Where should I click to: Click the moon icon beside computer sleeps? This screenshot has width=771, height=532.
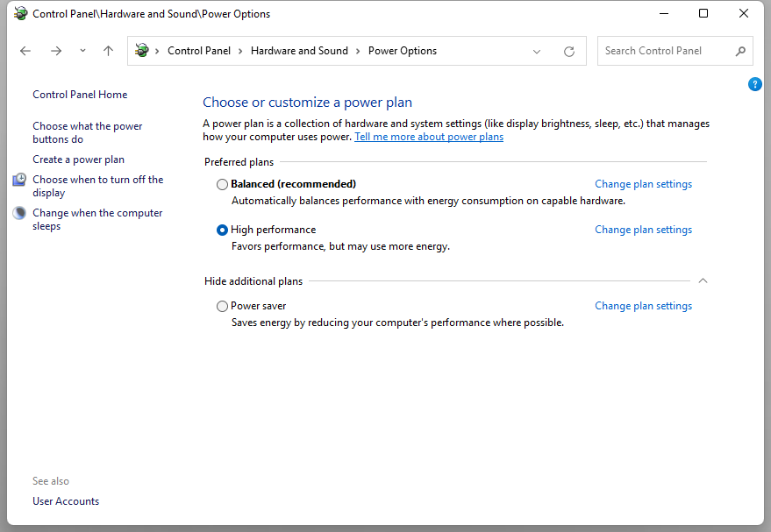(19, 213)
